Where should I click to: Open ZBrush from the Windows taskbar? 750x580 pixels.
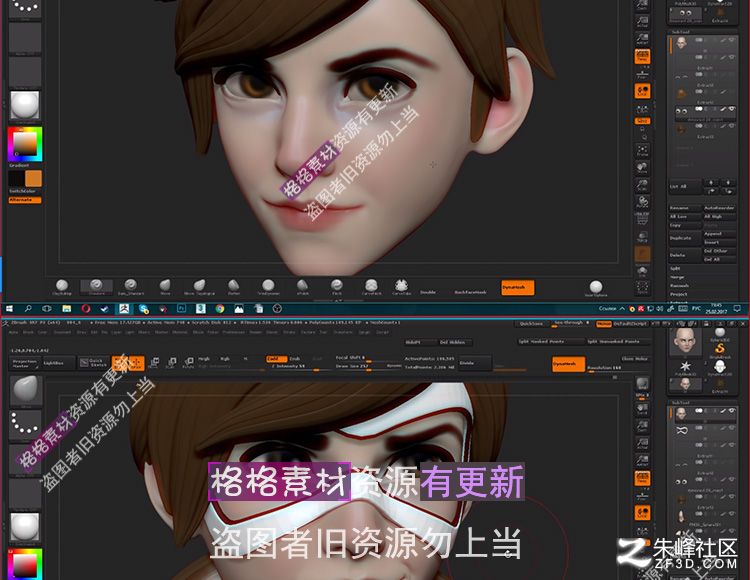(124, 309)
